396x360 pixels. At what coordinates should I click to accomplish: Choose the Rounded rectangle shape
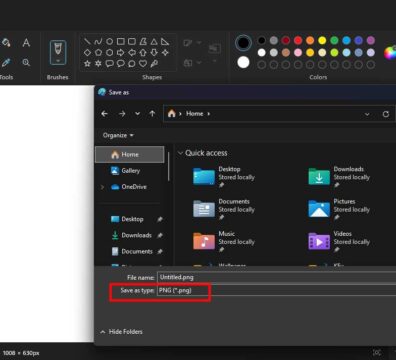click(132, 42)
